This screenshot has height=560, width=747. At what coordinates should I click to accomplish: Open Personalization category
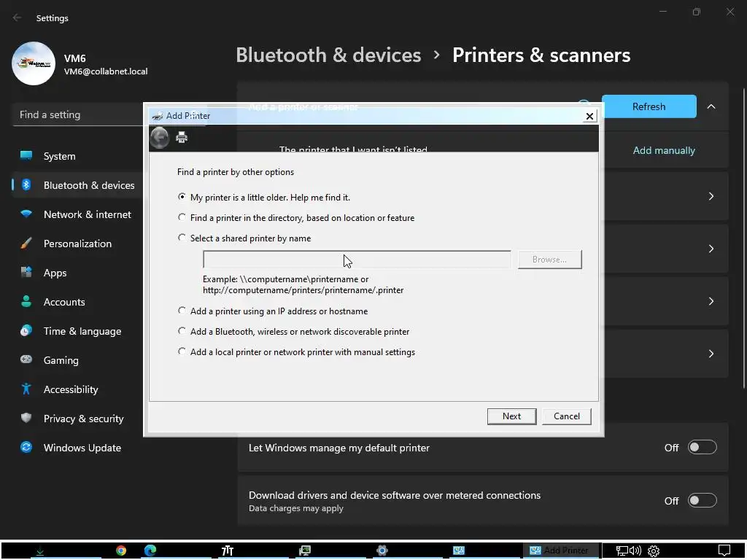click(x=77, y=244)
